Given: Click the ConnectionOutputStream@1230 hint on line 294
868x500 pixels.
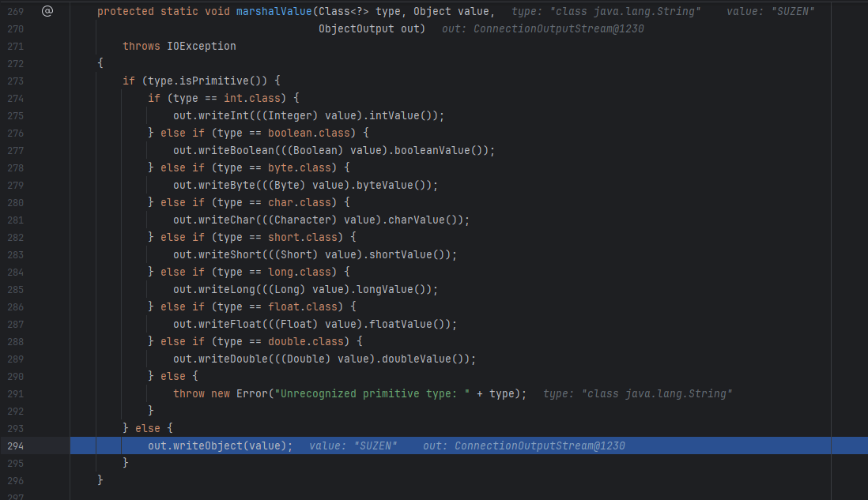Looking at the screenshot, I should point(524,445).
